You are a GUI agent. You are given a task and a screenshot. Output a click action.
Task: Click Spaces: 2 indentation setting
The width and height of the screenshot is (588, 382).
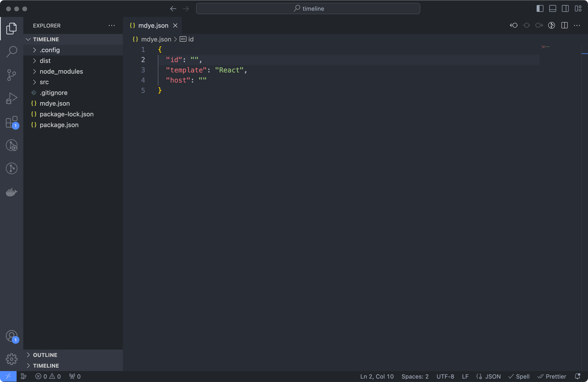tap(415, 376)
